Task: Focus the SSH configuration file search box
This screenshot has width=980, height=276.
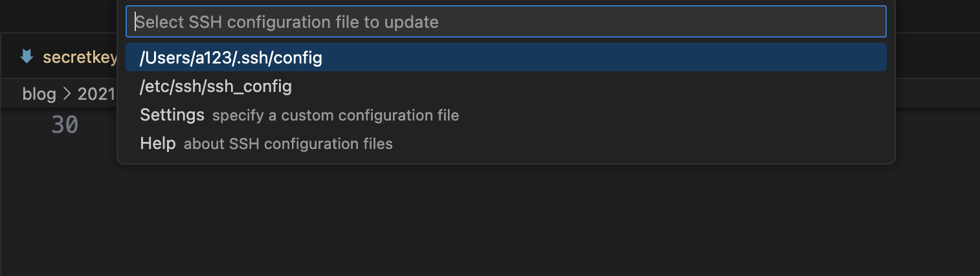Action: click(505, 22)
